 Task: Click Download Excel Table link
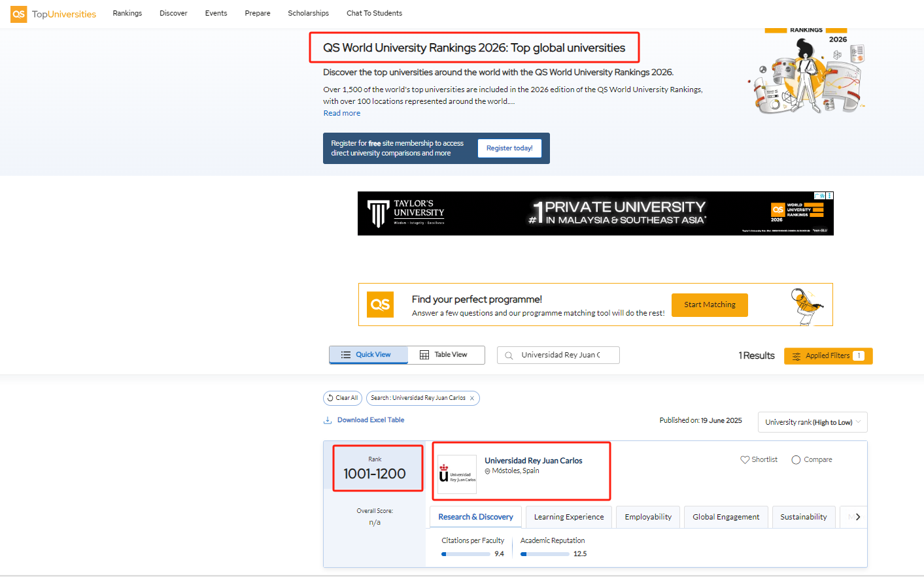[x=371, y=420]
